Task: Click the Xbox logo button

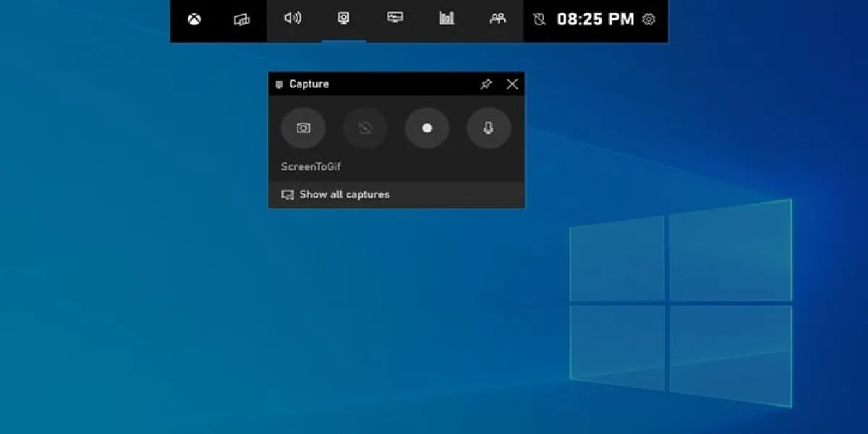Action: click(193, 20)
